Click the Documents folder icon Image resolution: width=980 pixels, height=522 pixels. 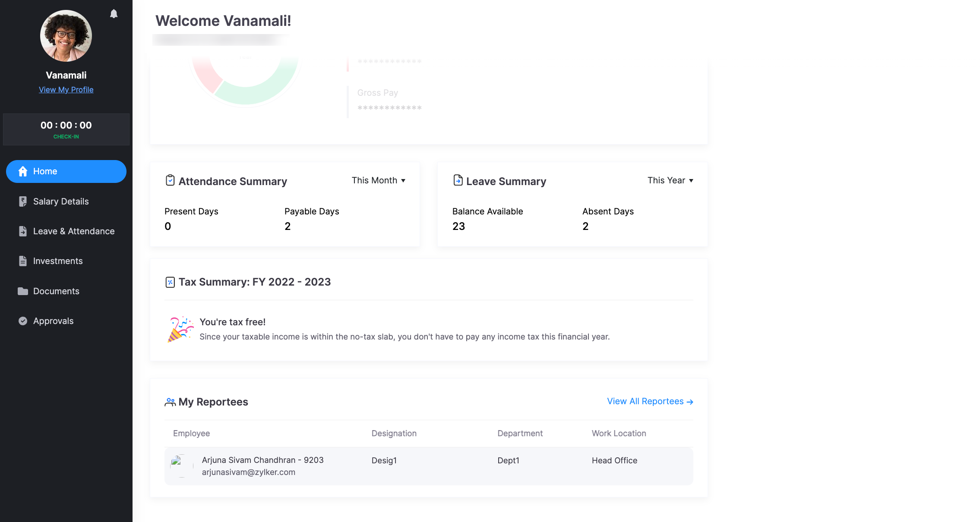click(23, 291)
